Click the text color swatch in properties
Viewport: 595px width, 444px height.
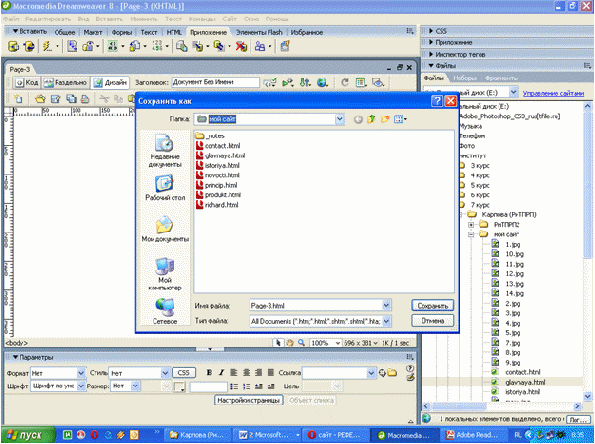[179, 387]
